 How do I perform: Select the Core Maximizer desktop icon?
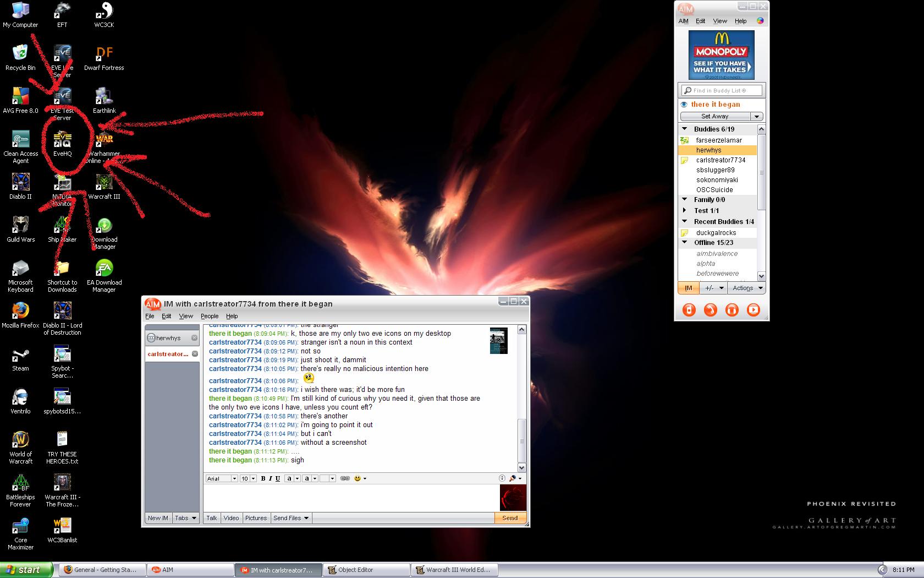20,533
